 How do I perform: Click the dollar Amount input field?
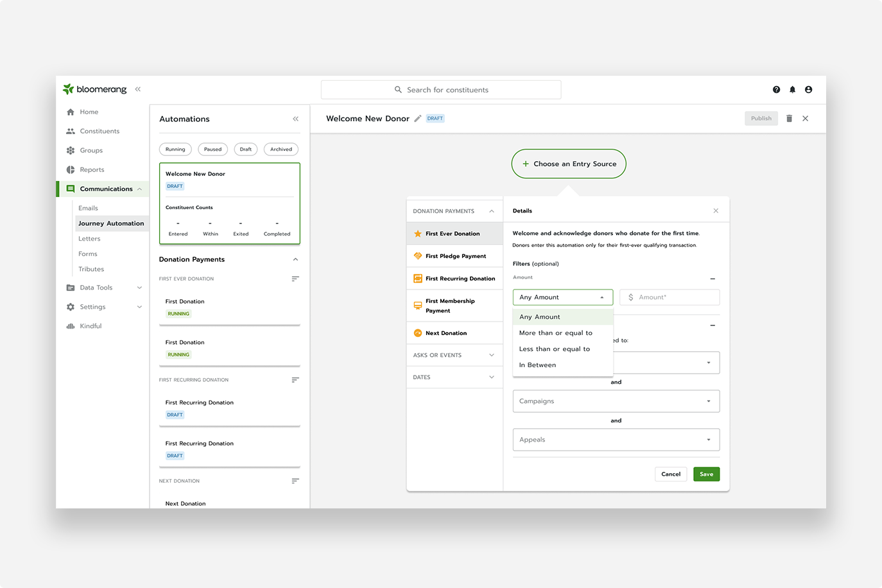pos(670,297)
